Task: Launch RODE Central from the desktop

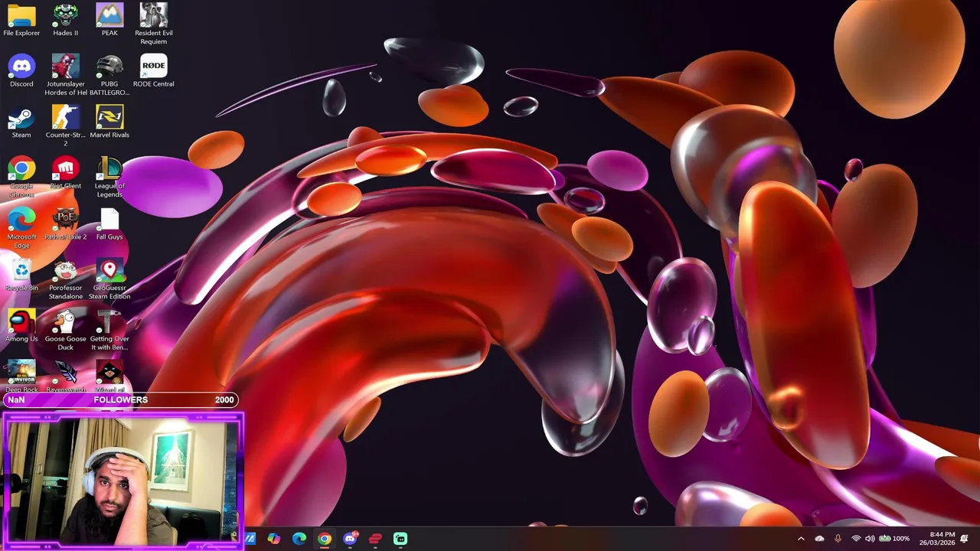Action: [154, 71]
